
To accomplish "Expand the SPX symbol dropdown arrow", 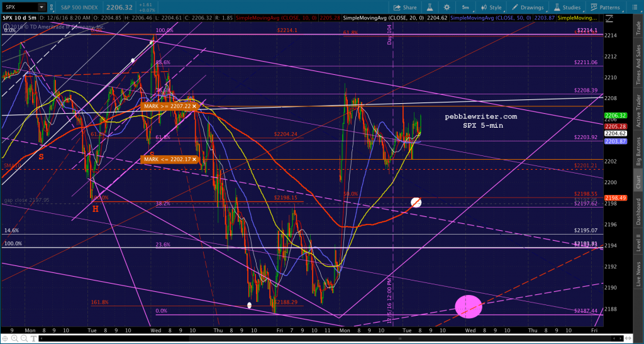I will point(41,7).
